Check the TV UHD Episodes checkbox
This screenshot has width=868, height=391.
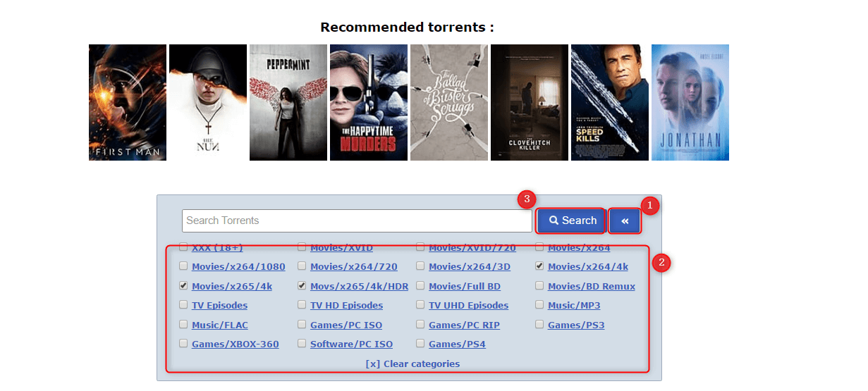pos(421,305)
